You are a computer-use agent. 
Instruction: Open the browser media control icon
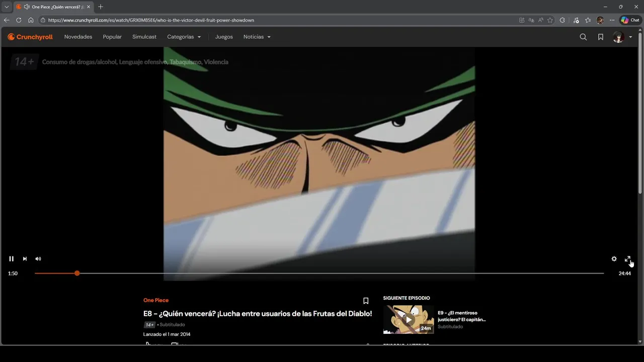tap(576, 20)
